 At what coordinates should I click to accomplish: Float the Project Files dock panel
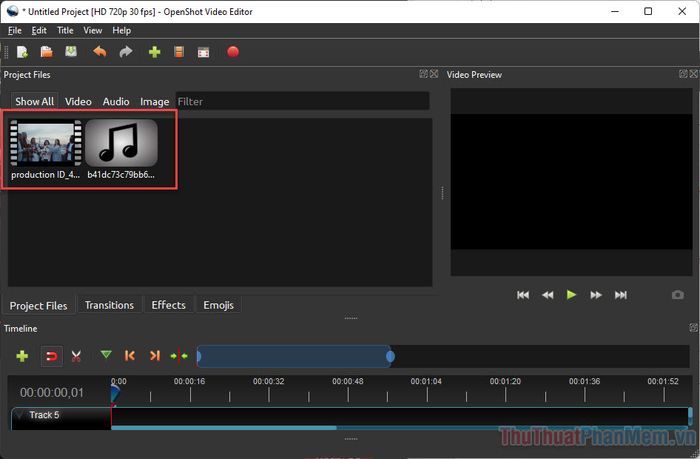(423, 74)
